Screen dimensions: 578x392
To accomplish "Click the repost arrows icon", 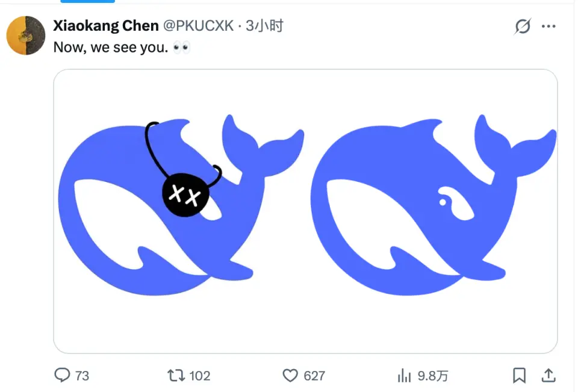I will pos(175,376).
